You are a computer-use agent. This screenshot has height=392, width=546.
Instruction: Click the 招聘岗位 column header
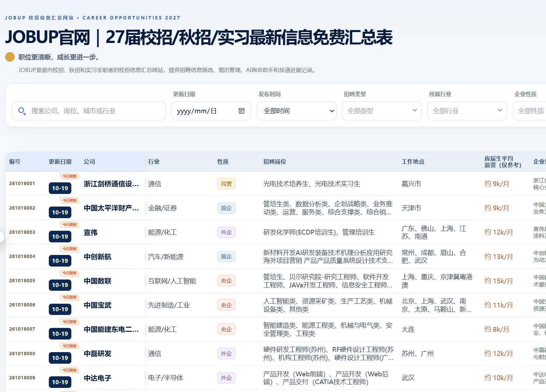(275, 162)
